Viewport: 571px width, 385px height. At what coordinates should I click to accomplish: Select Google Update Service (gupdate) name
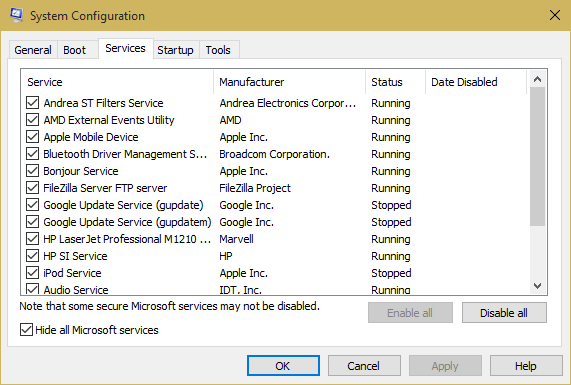123,205
